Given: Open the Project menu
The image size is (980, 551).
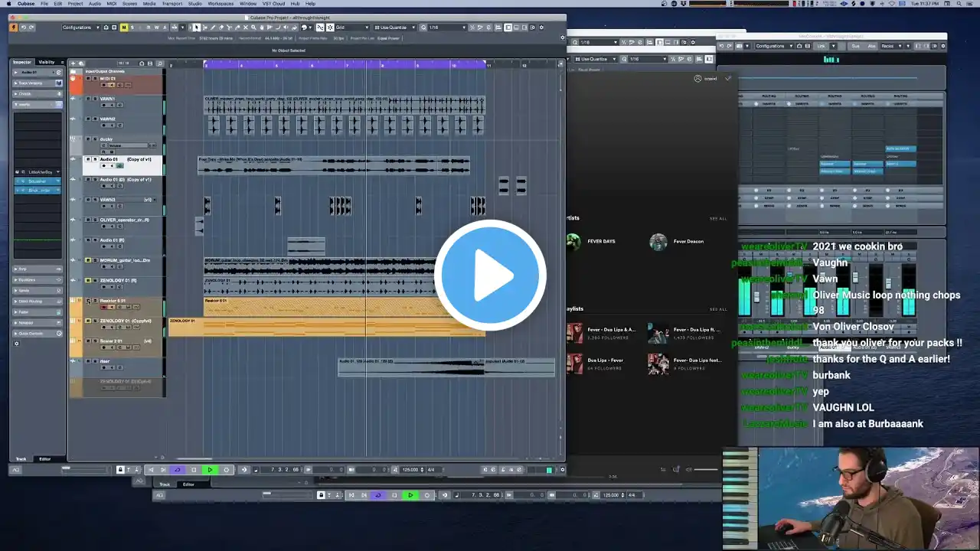Looking at the screenshot, I should (x=75, y=4).
